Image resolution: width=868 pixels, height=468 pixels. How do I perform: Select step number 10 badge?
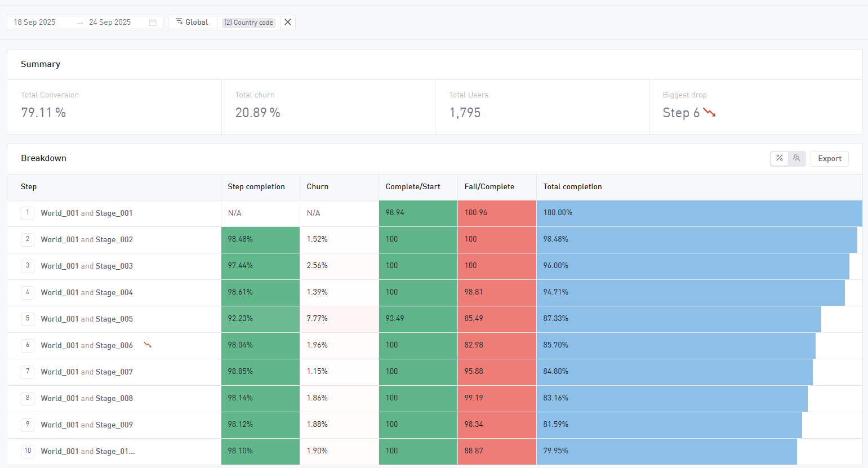28,451
